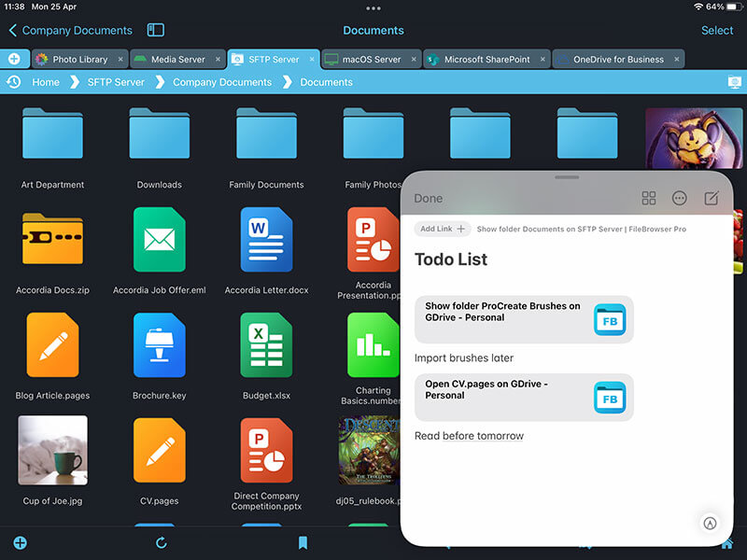747x560 pixels.
Task: Select Home in the breadcrumb path
Action: click(x=46, y=82)
